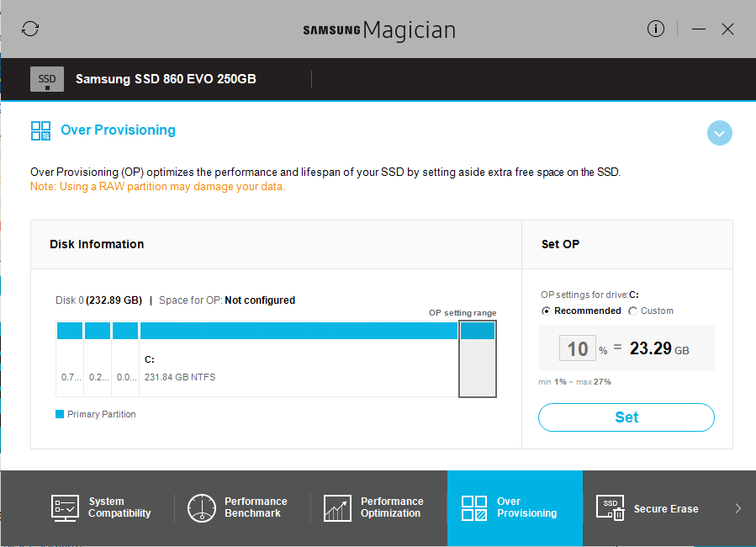Viewport: 756px width, 547px height.
Task: Minimize the Samsung Magician window
Action: coord(698,29)
